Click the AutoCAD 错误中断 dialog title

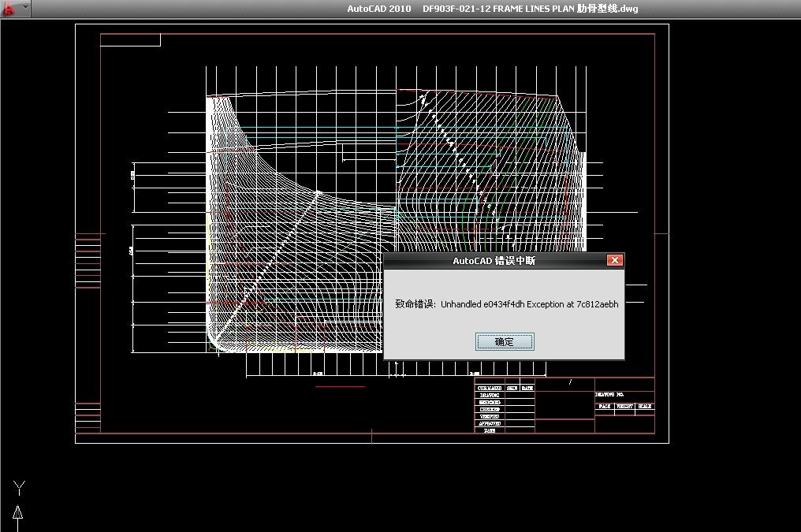click(494, 260)
